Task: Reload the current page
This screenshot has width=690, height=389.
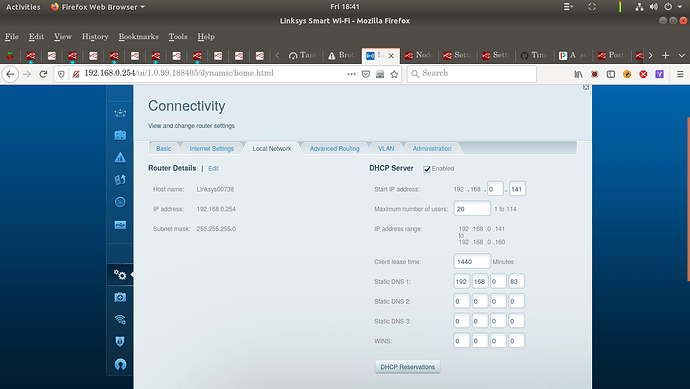Action: 43,74
